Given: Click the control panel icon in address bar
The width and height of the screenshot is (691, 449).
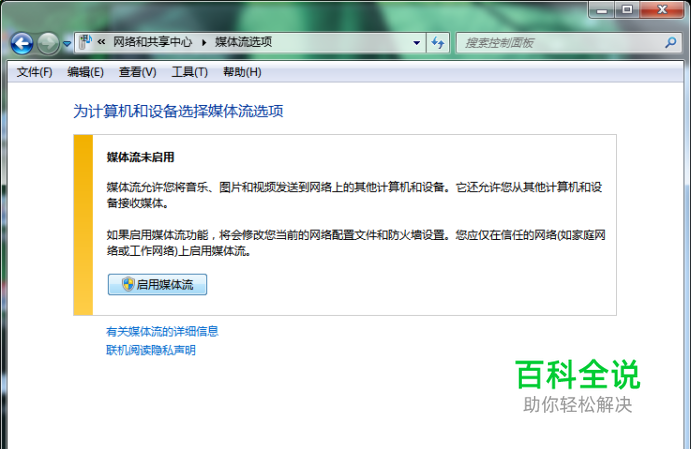Looking at the screenshot, I should click(85, 42).
